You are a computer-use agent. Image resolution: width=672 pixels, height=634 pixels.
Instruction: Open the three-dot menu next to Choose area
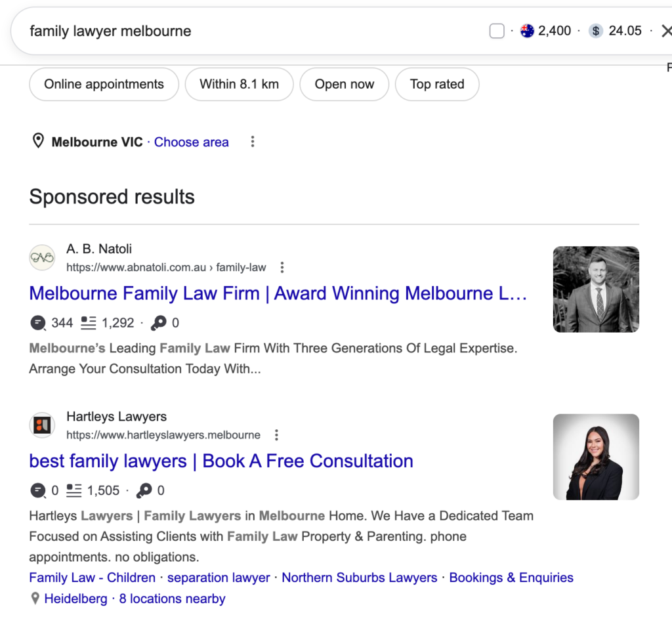253,142
